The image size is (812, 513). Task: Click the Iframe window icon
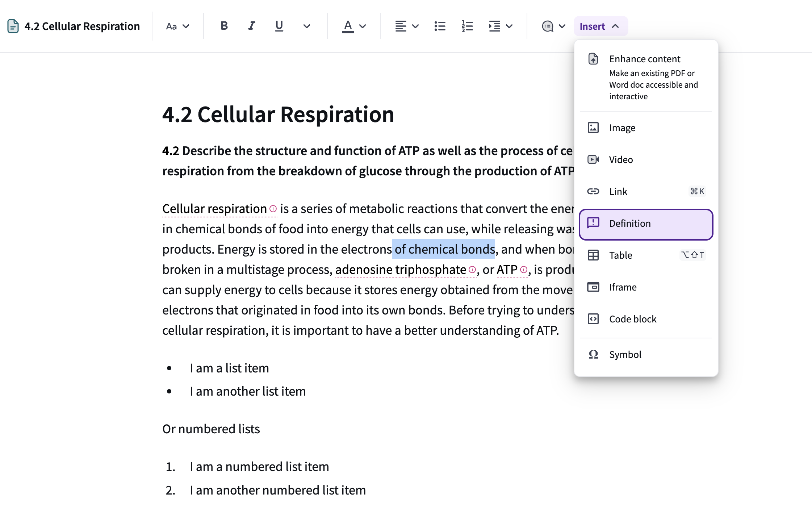[x=593, y=287]
